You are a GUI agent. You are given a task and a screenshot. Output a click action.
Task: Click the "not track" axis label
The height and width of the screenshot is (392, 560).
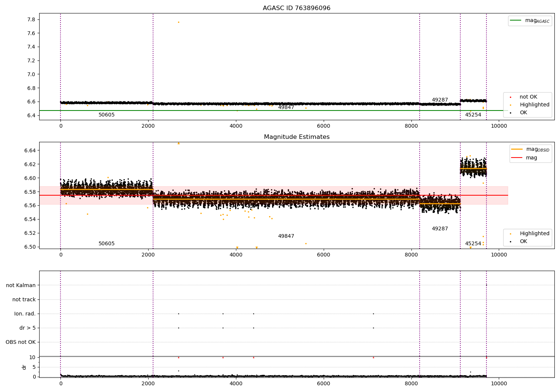(x=24, y=299)
